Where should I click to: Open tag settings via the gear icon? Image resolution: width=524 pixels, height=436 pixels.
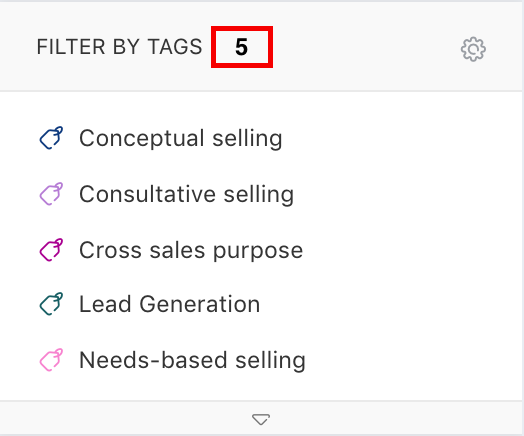[473, 49]
